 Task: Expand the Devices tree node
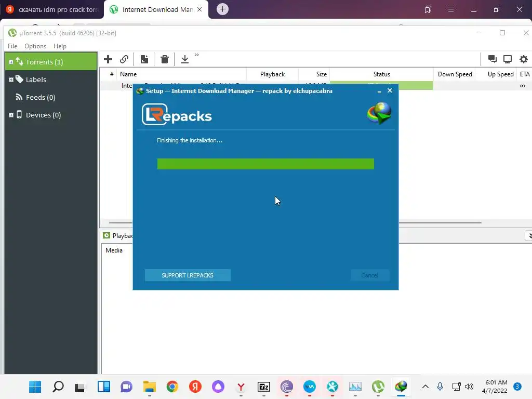tap(11, 115)
